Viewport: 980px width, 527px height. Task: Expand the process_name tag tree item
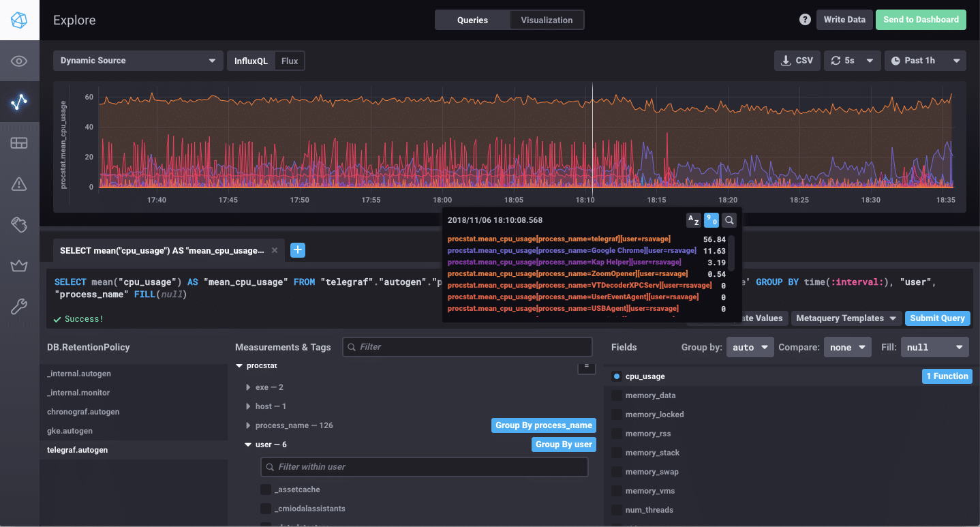point(249,425)
